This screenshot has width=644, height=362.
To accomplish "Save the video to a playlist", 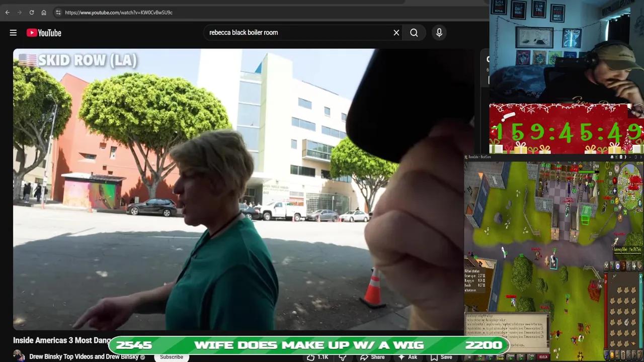I will tap(441, 357).
